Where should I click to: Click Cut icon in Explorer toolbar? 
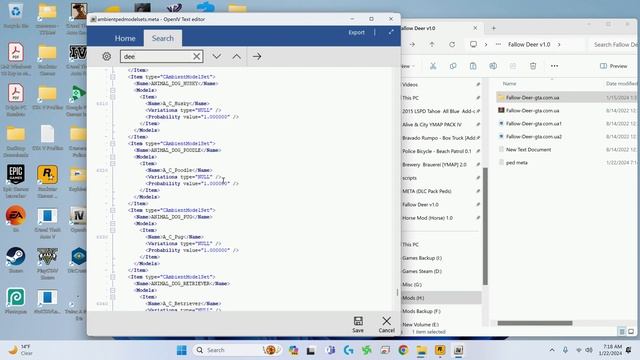tap(433, 66)
